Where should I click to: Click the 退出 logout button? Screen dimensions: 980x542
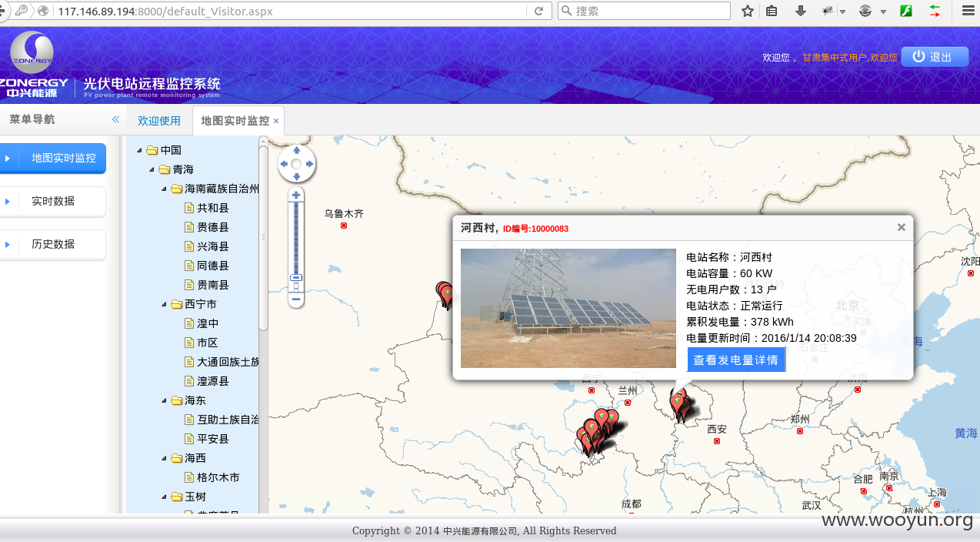point(935,57)
